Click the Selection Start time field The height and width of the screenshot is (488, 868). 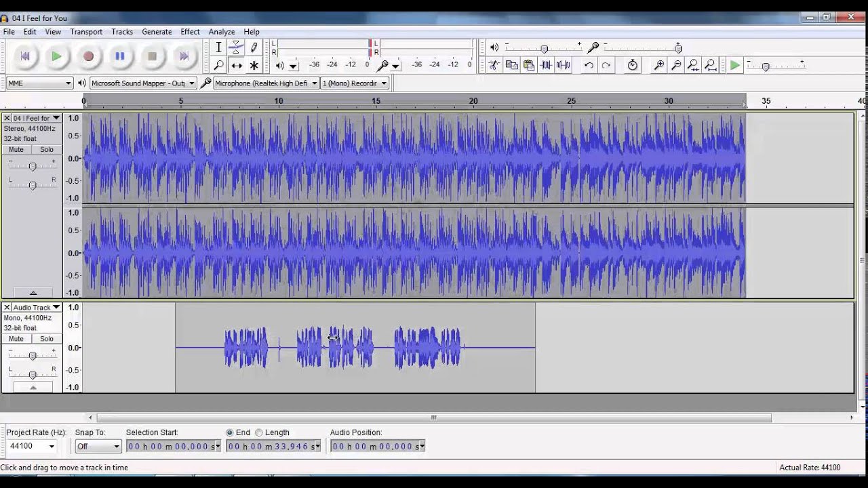(x=174, y=446)
